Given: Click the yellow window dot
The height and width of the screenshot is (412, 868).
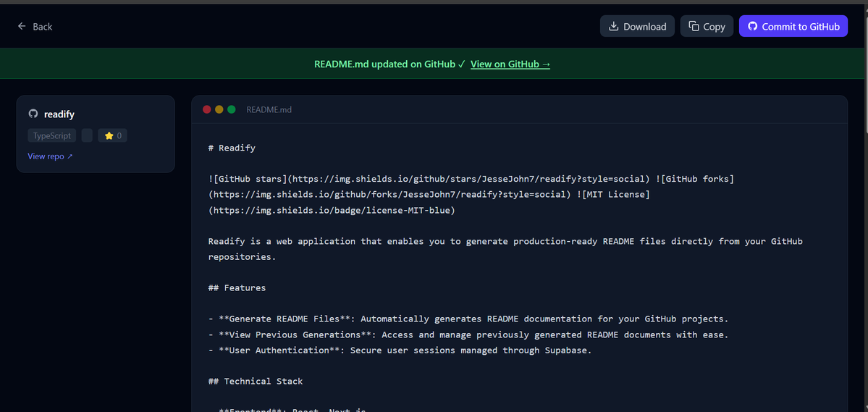Looking at the screenshot, I should point(219,109).
